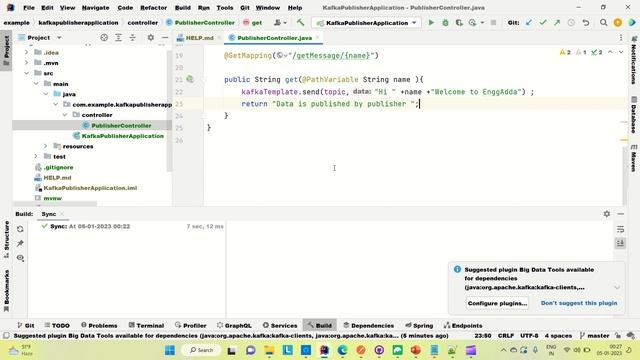Change UTF-8 encoding in status bar
640x360 pixels.
(529, 336)
